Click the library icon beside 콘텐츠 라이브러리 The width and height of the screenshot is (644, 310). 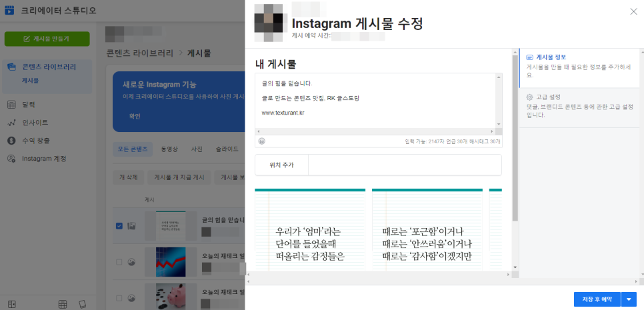[11, 67]
